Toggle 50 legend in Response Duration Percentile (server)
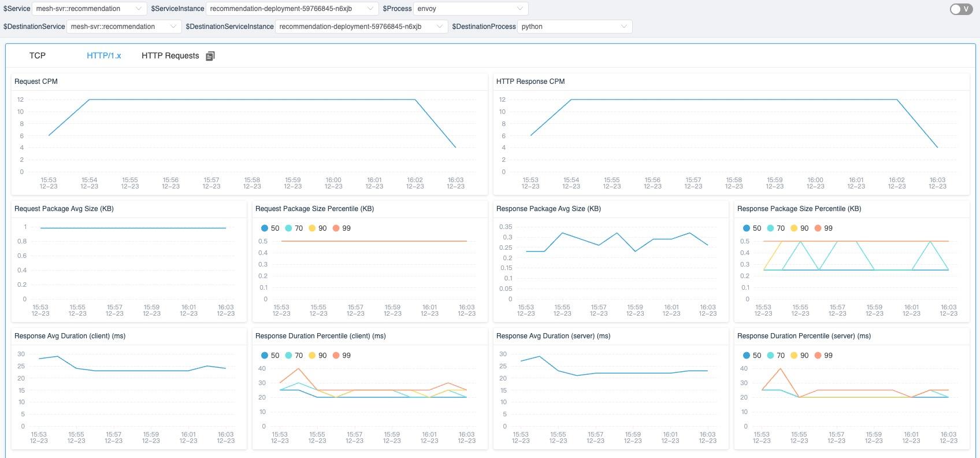The image size is (980, 458). point(752,356)
